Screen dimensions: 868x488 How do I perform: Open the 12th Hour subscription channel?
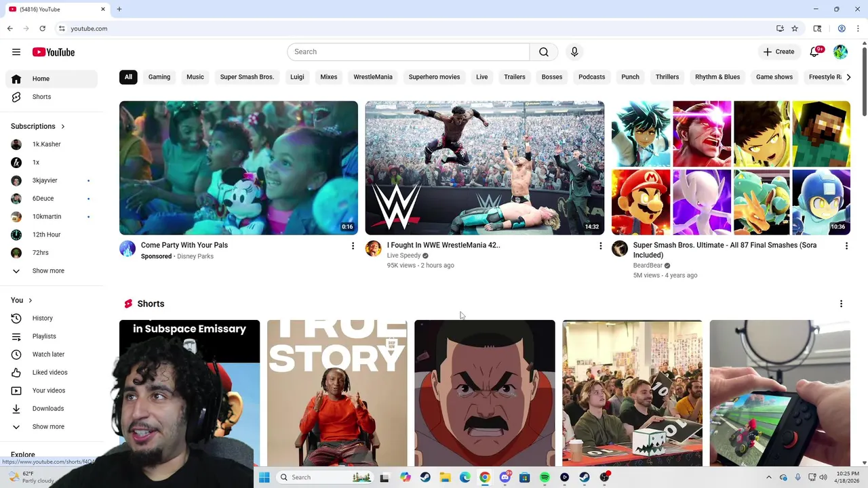coord(52,235)
